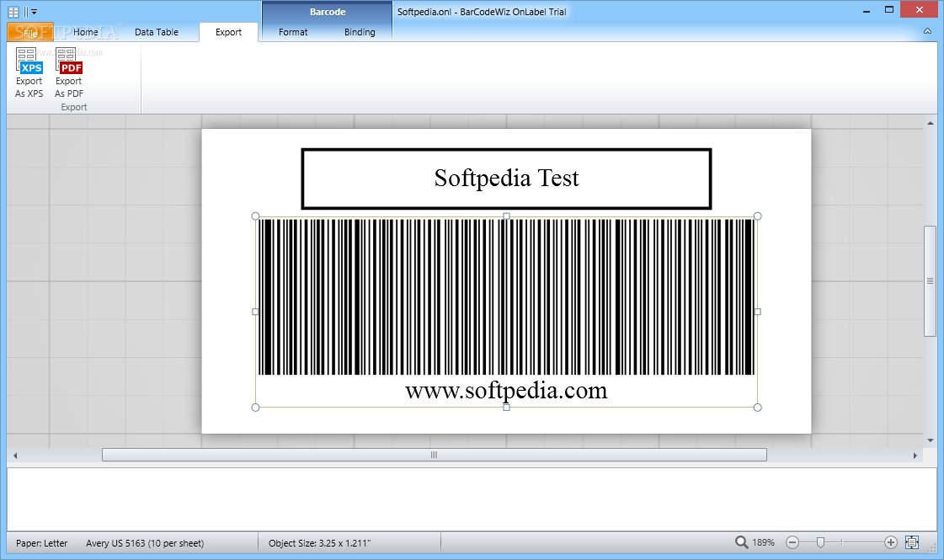Viewport: 944px width, 560px height.
Task: Click the top-middle barcode resize handle
Action: coord(506,216)
